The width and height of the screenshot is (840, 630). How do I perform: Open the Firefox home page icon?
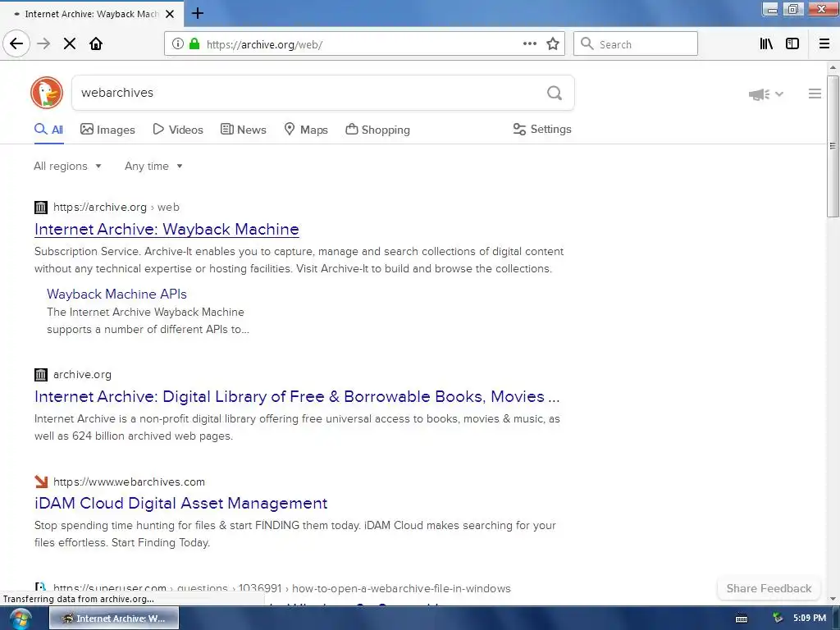[x=96, y=43]
